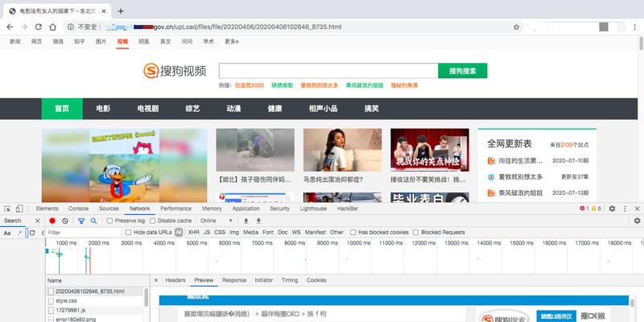
Task: Click the yellow warning count indicator
Action: pos(597,208)
